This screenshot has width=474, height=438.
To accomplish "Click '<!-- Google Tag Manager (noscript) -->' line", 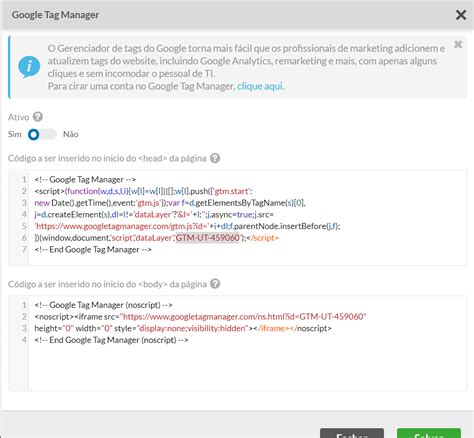I will coord(103,305).
